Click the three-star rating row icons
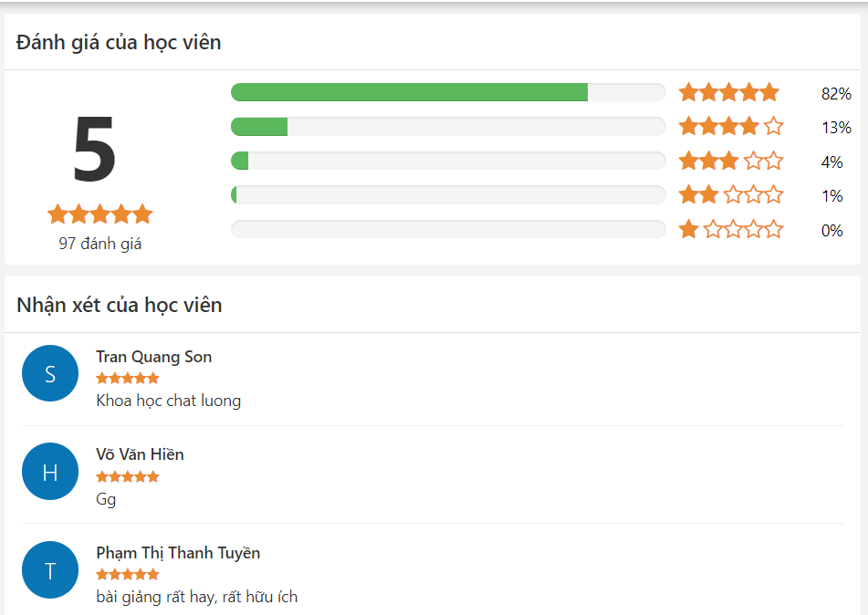Viewport: 868px width, 615px height. point(730,162)
